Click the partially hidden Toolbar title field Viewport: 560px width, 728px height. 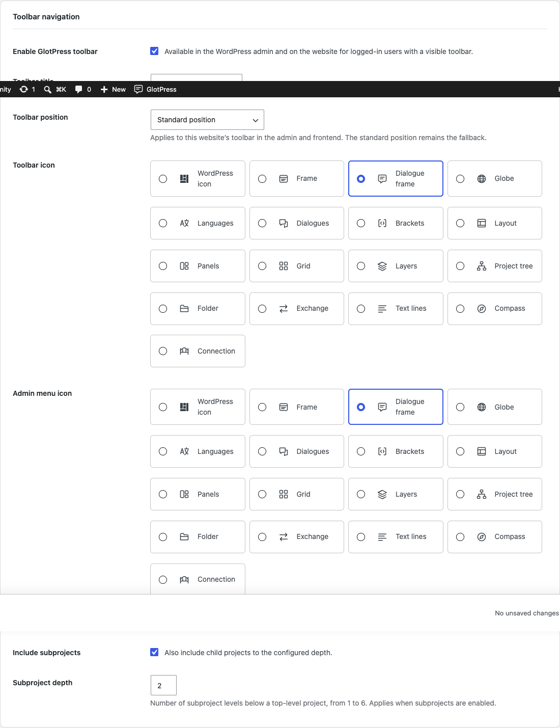pos(196,77)
